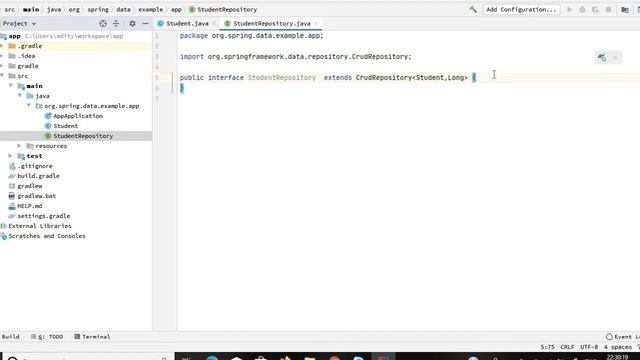Select Scratches and Consoles node
The height and width of the screenshot is (360, 640).
(x=47, y=236)
